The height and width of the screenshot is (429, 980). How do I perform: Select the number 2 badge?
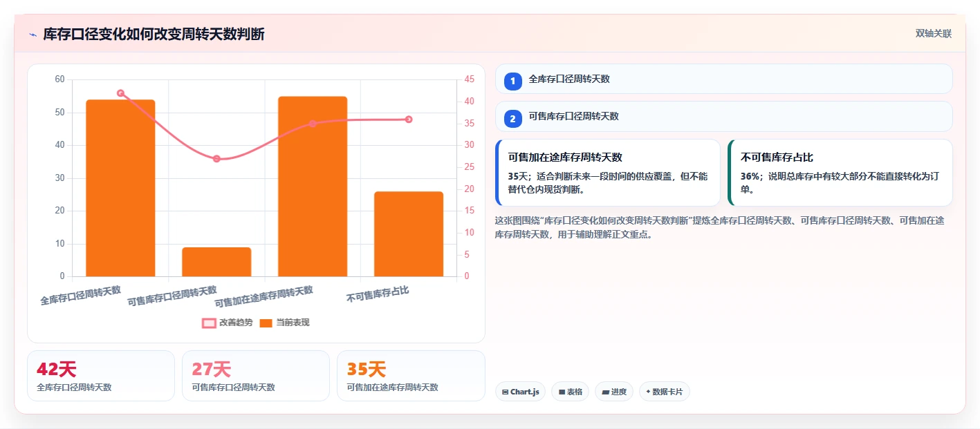click(513, 119)
